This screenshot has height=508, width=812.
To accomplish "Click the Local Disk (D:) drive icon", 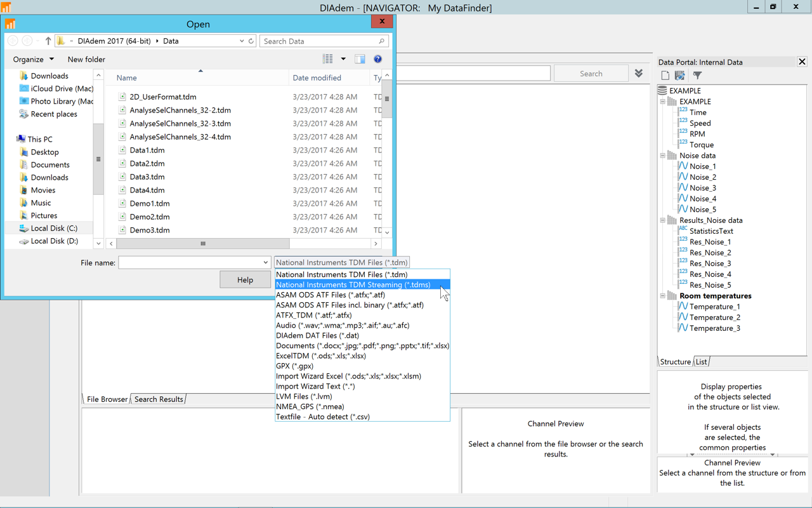I will pos(23,241).
